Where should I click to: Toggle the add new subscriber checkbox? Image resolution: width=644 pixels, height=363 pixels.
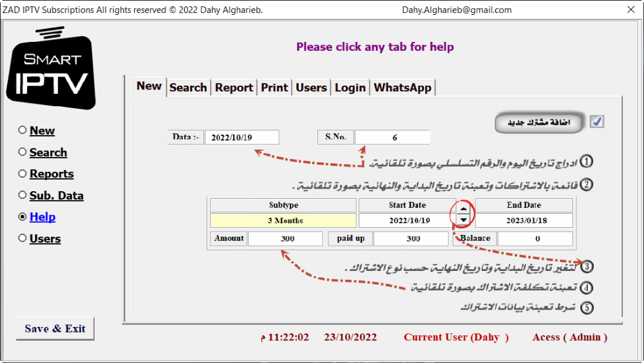(597, 122)
